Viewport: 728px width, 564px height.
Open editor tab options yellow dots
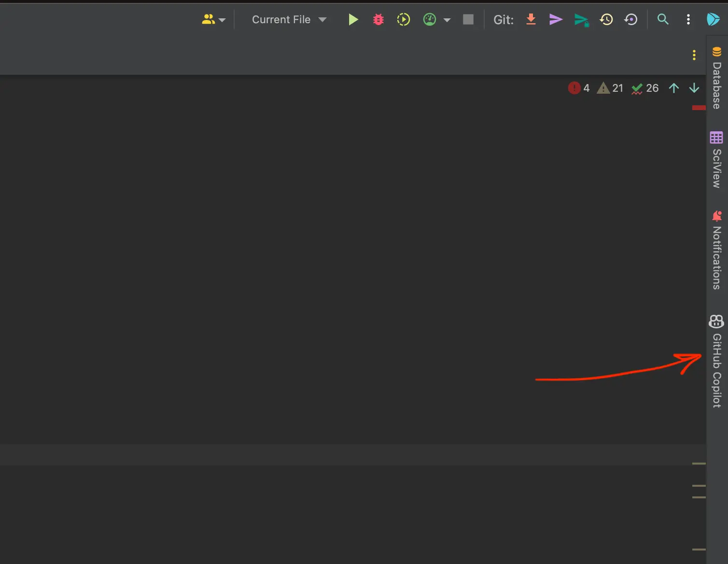(x=694, y=55)
